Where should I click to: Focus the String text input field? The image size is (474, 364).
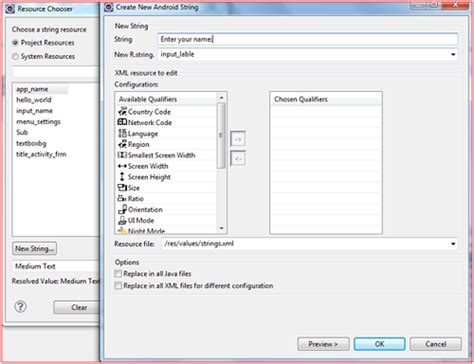tap(307, 39)
